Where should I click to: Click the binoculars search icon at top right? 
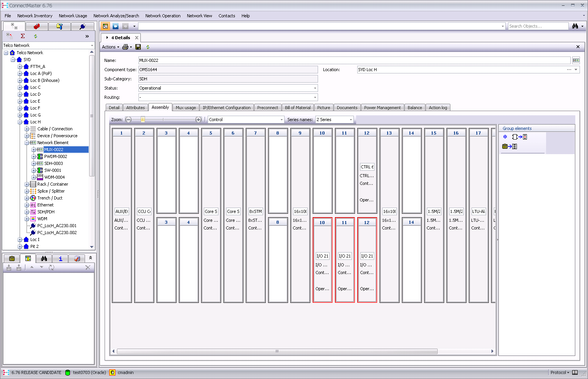point(575,26)
